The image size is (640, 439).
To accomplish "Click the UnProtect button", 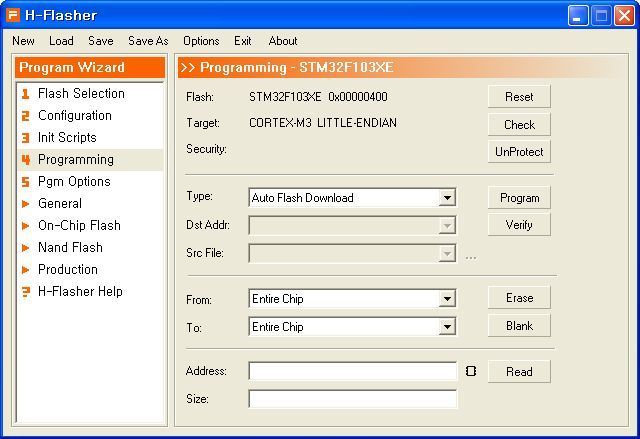I will click(x=519, y=152).
